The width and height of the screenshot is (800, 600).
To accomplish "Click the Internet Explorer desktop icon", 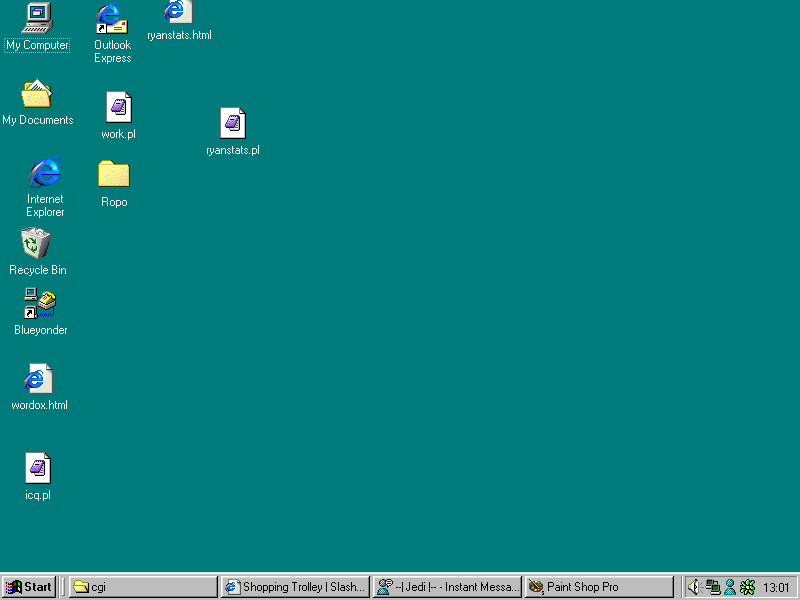I will click(45, 173).
